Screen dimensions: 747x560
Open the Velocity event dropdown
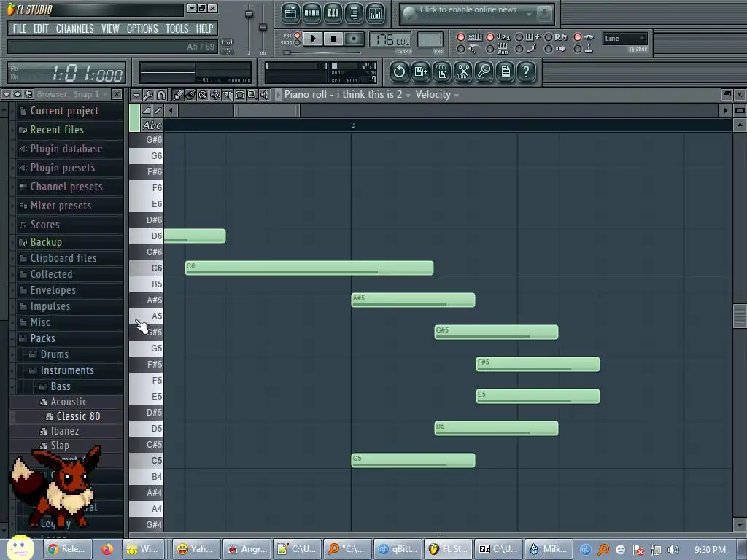coord(437,95)
